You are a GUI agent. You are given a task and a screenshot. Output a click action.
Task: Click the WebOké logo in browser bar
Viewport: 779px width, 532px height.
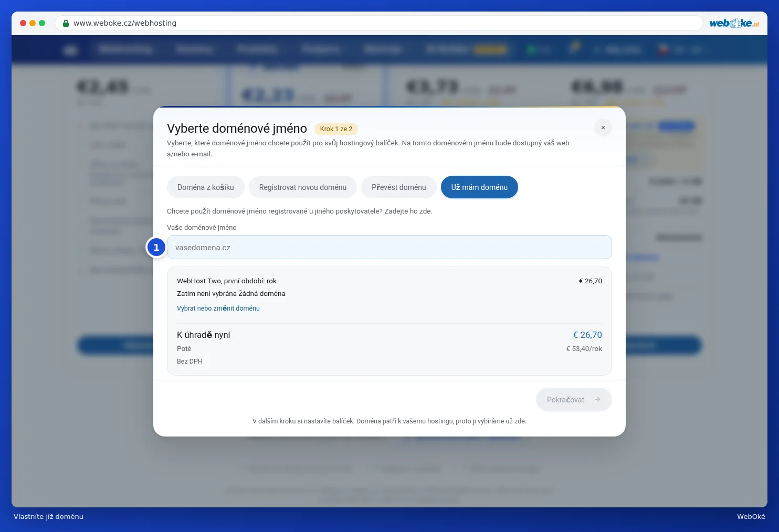click(x=734, y=23)
